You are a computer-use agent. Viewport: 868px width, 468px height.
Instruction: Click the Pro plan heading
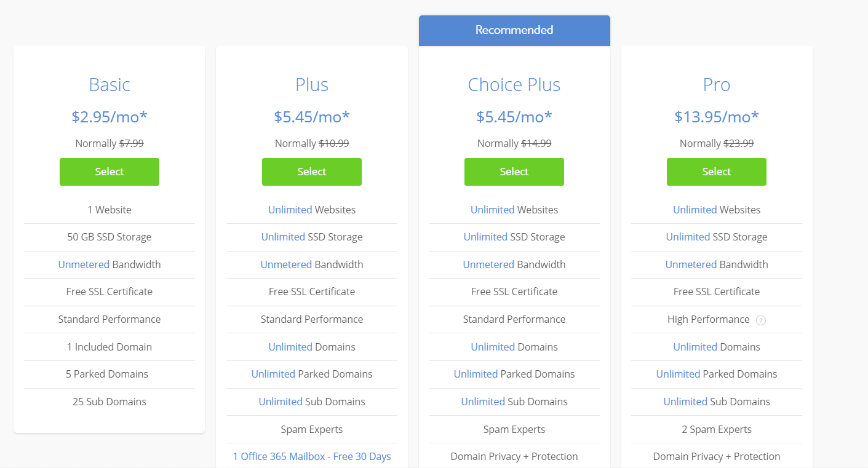[x=717, y=84]
